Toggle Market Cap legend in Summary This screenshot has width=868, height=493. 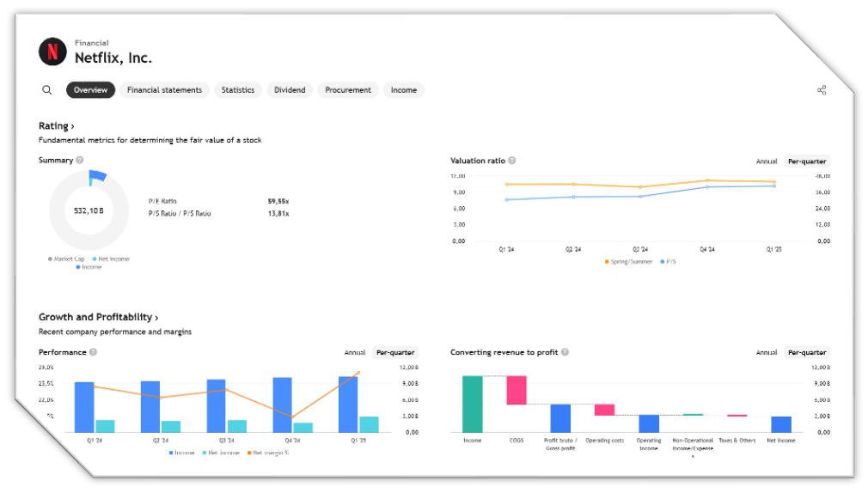tap(66, 259)
